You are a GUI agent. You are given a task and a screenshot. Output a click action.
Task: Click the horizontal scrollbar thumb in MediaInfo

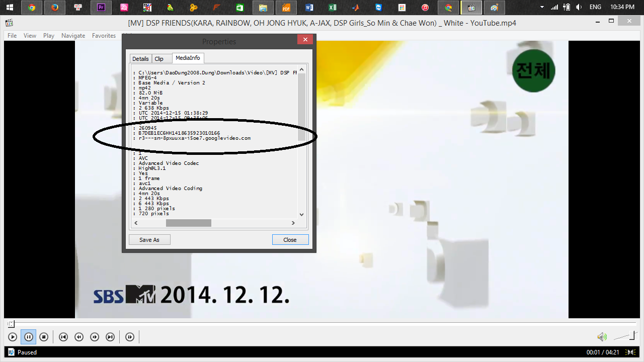189,223
